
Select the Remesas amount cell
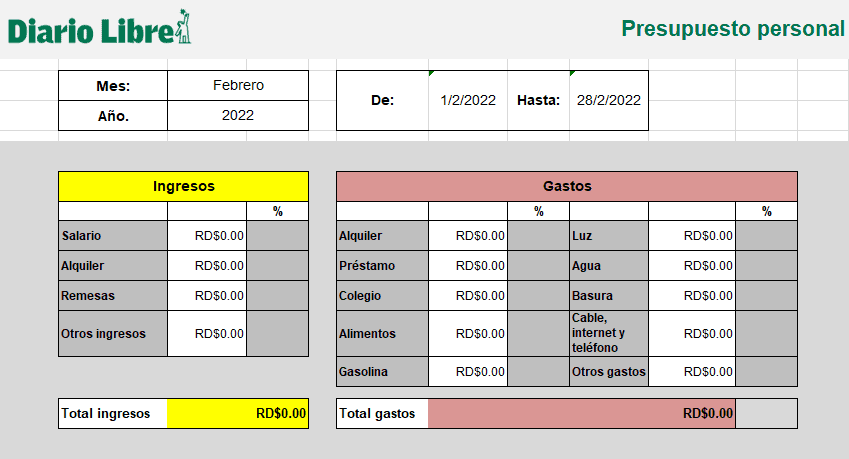207,296
